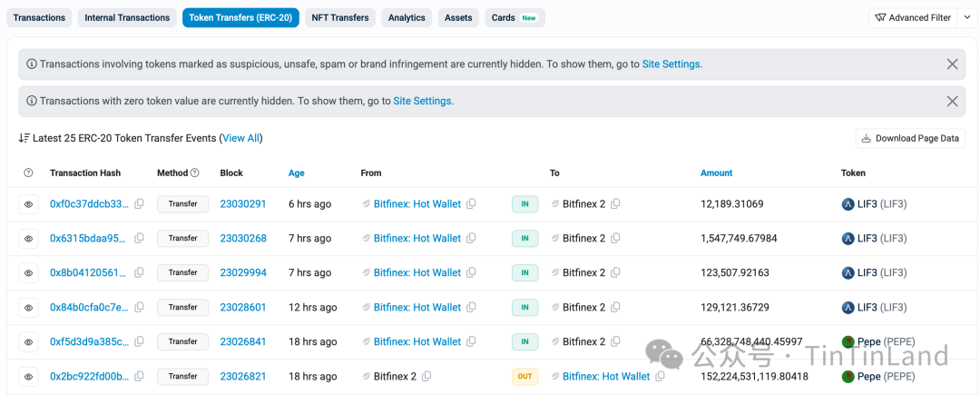Open the Assets tab
Viewport: 980px width, 395px height.
coord(459,17)
